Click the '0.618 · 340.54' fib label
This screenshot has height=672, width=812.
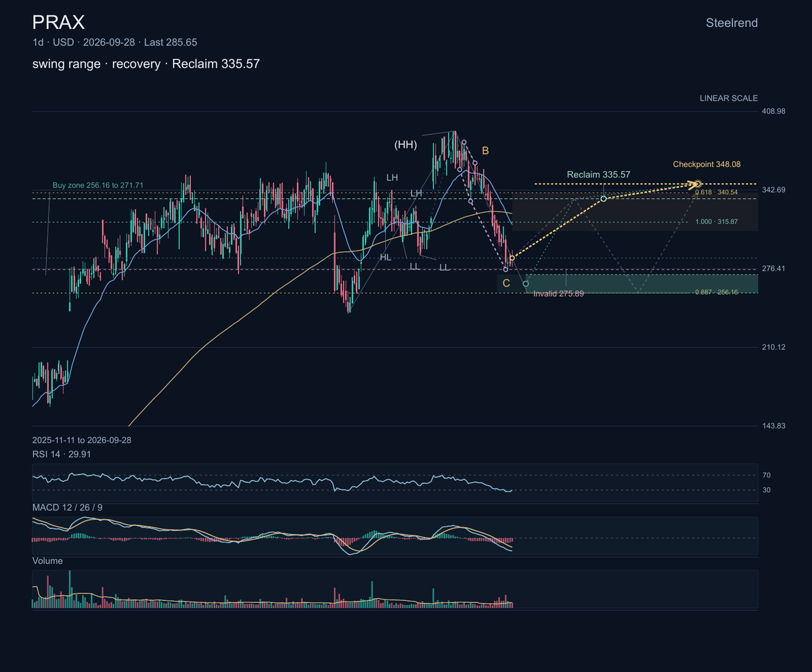tap(717, 192)
